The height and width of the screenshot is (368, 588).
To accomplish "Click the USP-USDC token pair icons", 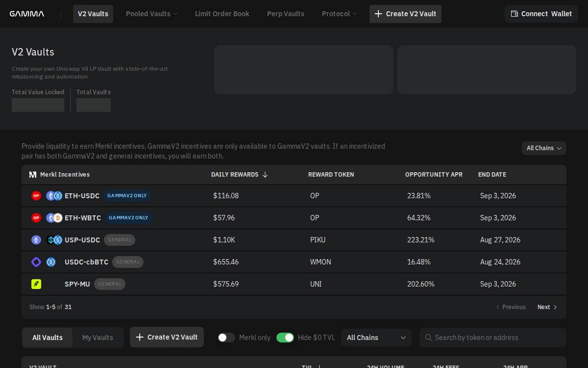I will (54, 240).
